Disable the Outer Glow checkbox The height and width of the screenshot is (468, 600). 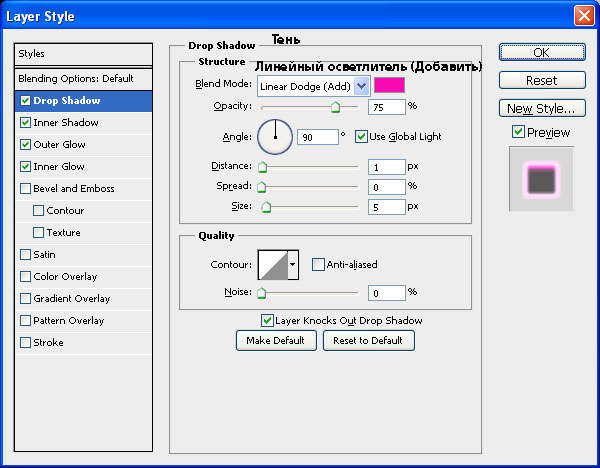26,145
